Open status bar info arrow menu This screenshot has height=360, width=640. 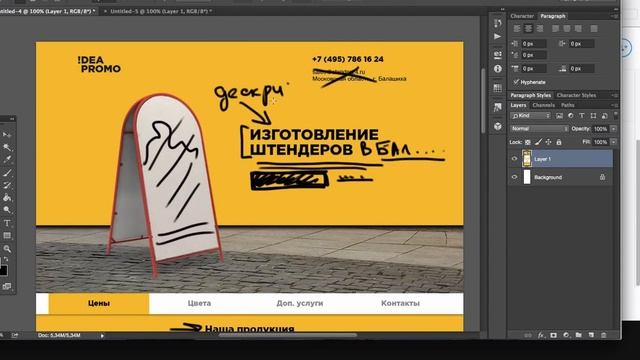(x=102, y=336)
